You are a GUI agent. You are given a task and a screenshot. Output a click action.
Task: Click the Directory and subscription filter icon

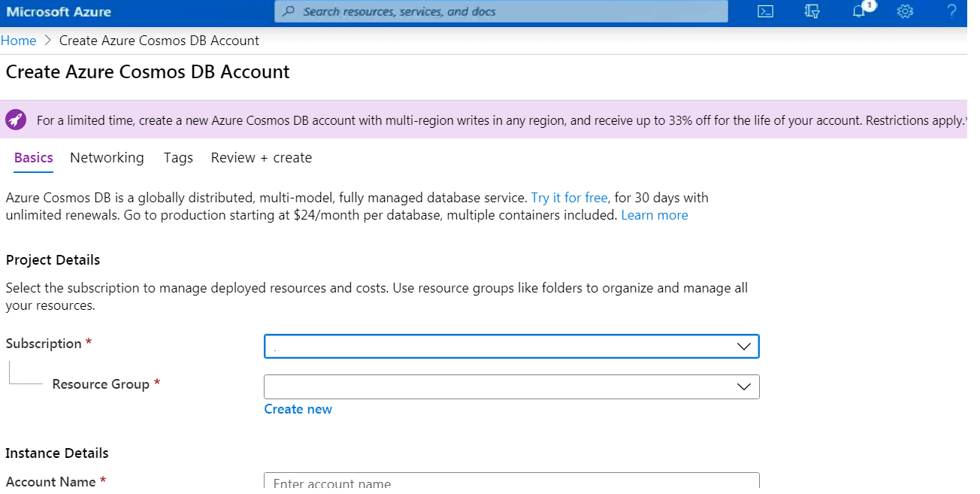click(x=812, y=11)
